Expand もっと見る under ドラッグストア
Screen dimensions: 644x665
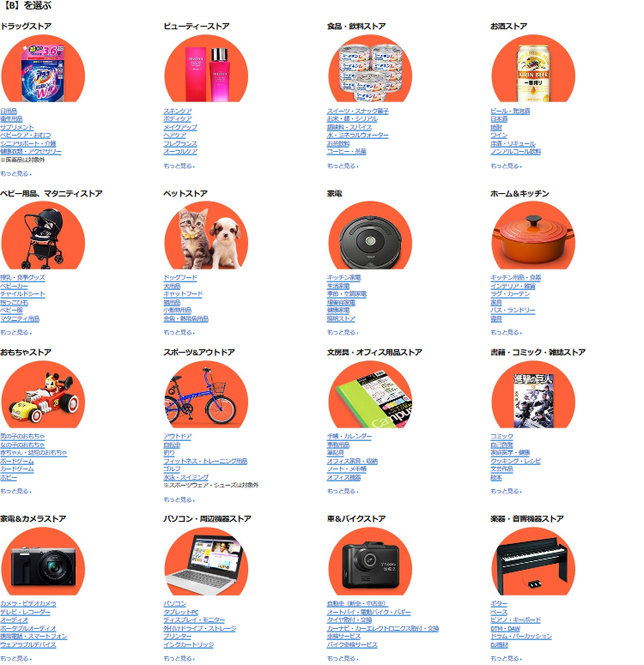point(16,174)
